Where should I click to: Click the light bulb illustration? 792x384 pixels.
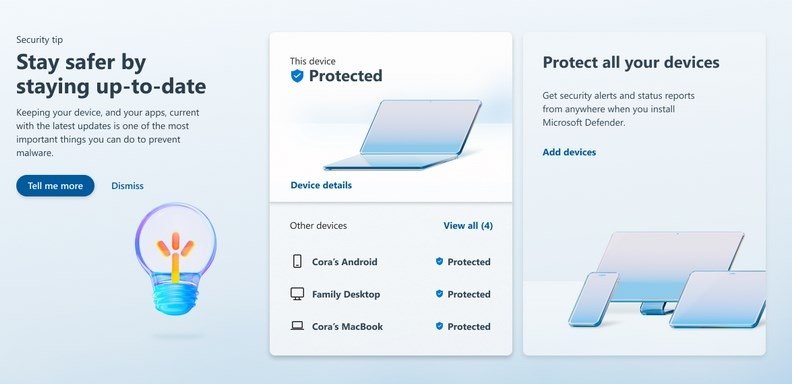(x=175, y=259)
